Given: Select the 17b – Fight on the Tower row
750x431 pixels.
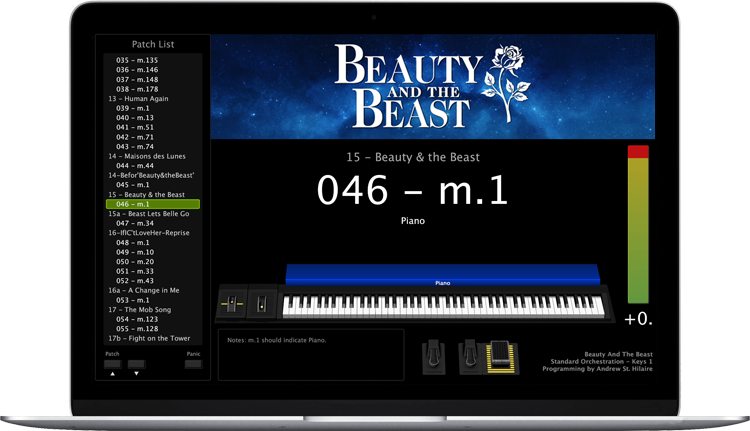Looking at the screenshot, I should 153,338.
